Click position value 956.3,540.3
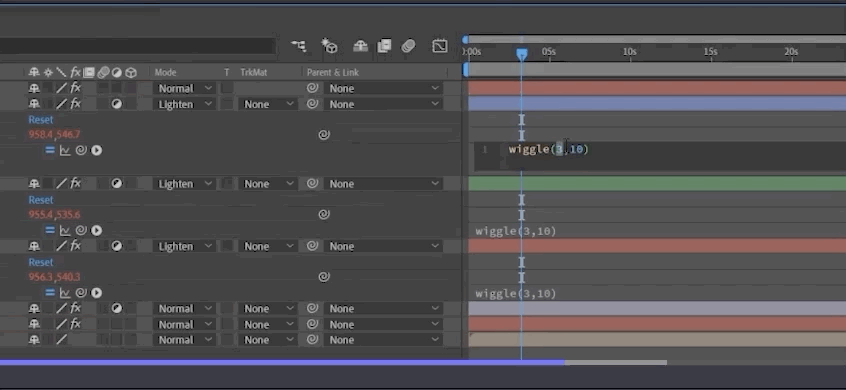This screenshot has height=390, width=846. pyautogui.click(x=54, y=277)
